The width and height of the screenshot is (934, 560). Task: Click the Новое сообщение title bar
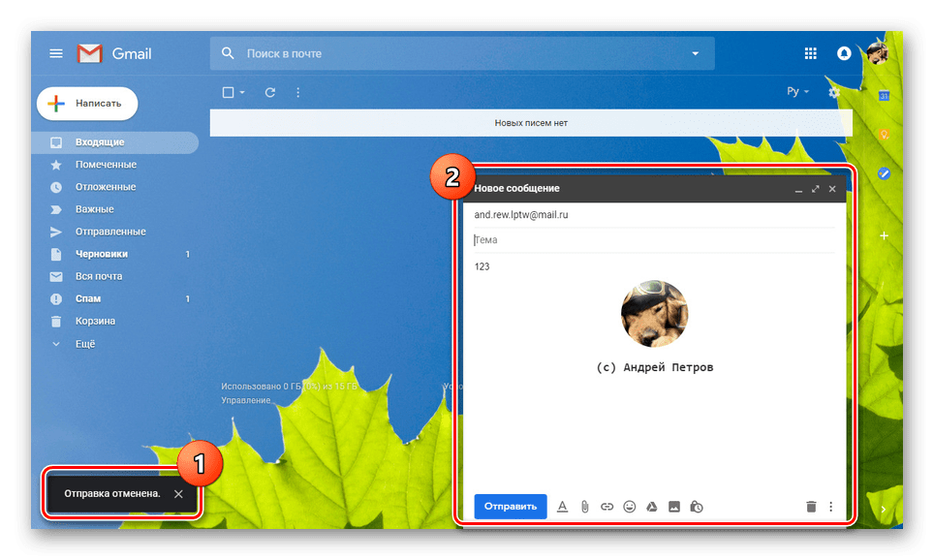(654, 188)
